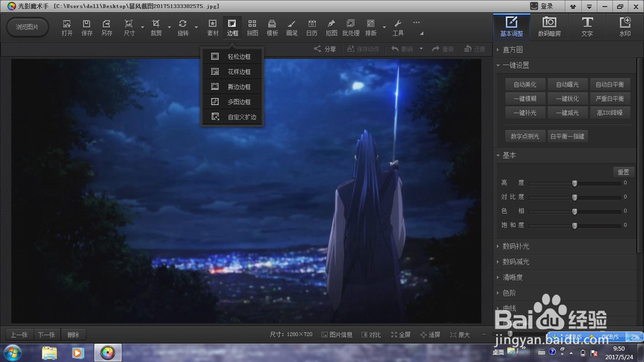The height and width of the screenshot is (362, 644).
Task: Select the 裁剪 crop tool
Action: coord(156,28)
